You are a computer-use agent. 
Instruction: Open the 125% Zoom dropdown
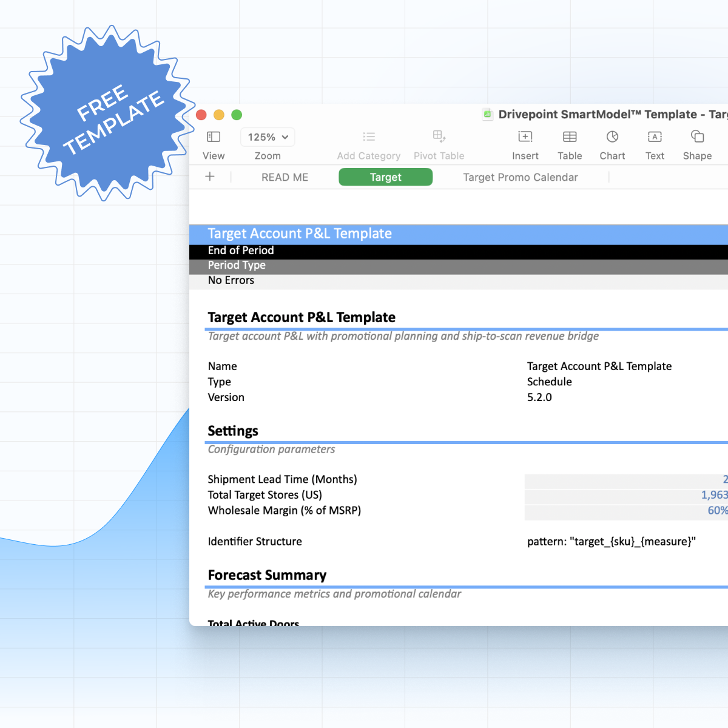[268, 137]
